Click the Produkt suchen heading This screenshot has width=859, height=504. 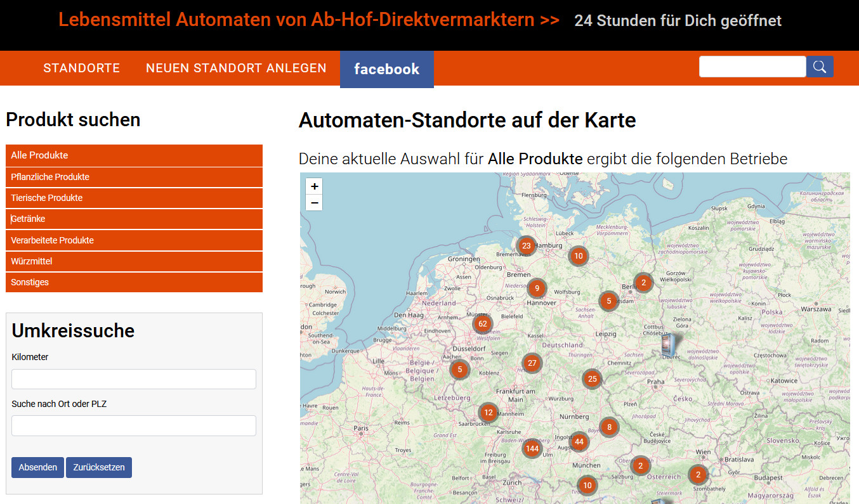click(x=73, y=119)
